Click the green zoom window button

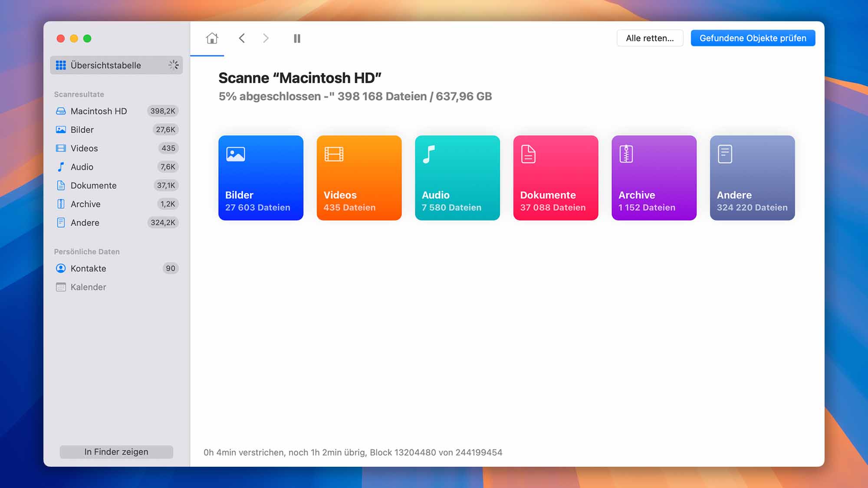[87, 39]
